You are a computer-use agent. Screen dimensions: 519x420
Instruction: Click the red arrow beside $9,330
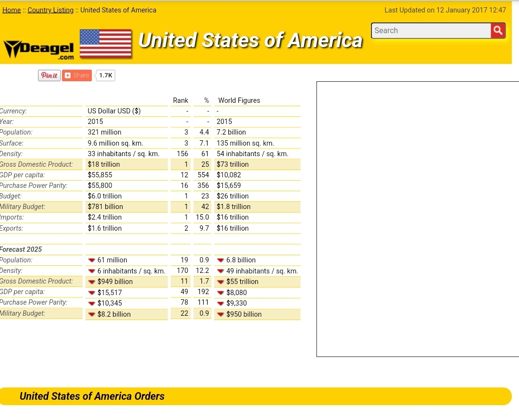pos(221,303)
